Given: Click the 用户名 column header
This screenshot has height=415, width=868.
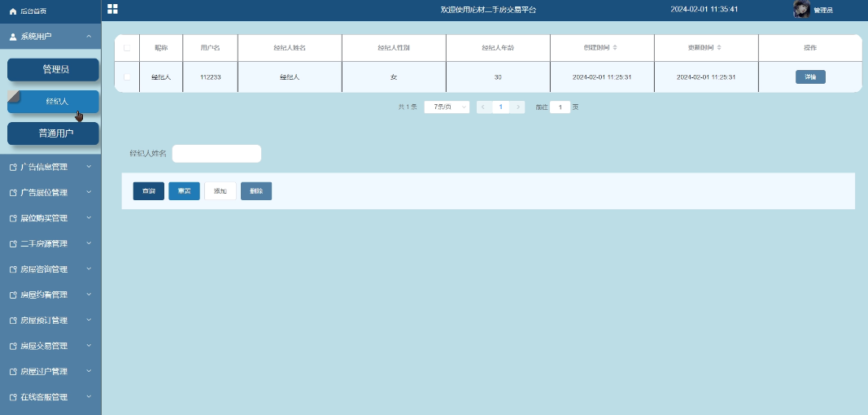Looking at the screenshot, I should click(211, 48).
